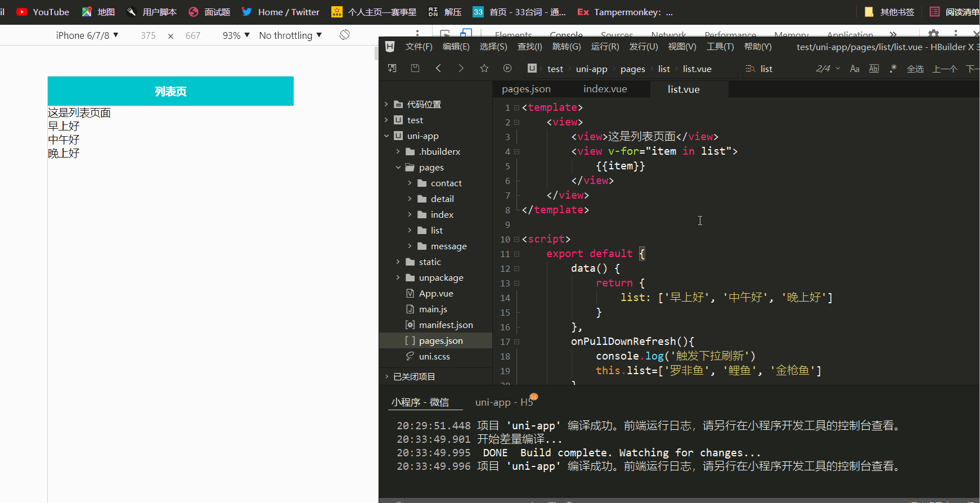Open the iPhone 6/7/8 device dropdown

[x=87, y=35]
